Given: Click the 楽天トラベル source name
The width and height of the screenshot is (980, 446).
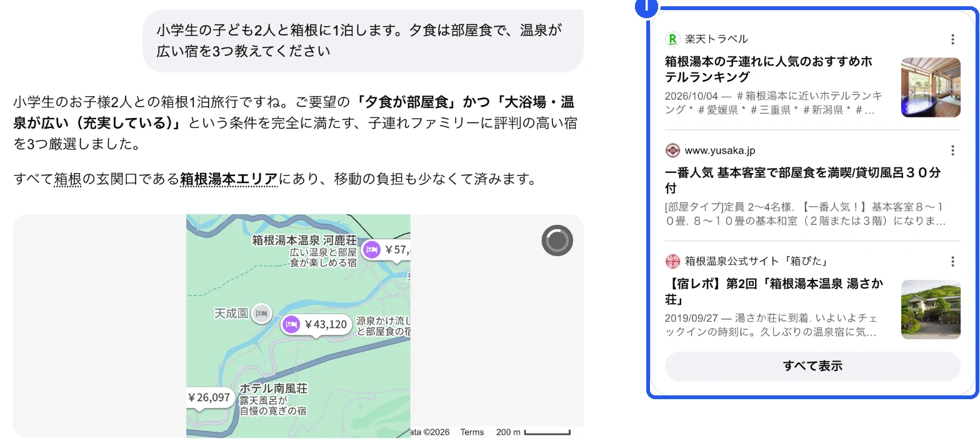Looking at the screenshot, I should (x=716, y=39).
